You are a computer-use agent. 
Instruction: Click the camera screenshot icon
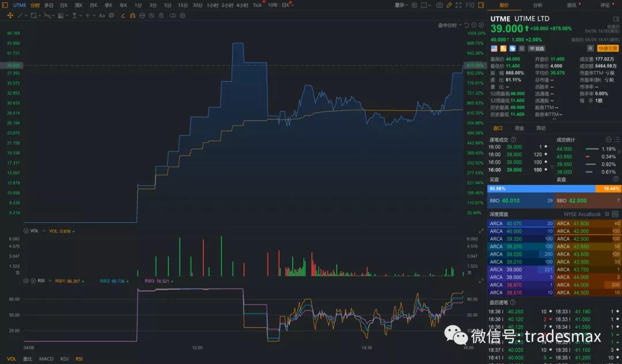(x=439, y=5)
